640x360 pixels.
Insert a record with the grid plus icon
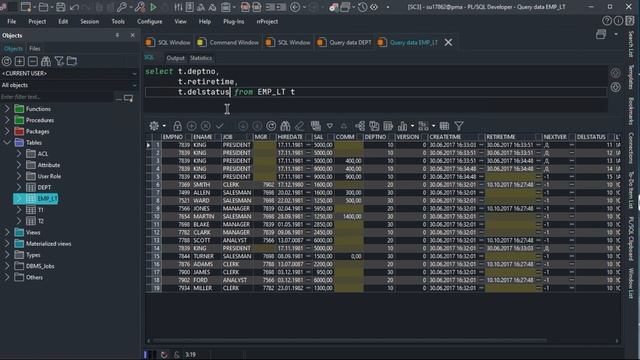point(191,126)
